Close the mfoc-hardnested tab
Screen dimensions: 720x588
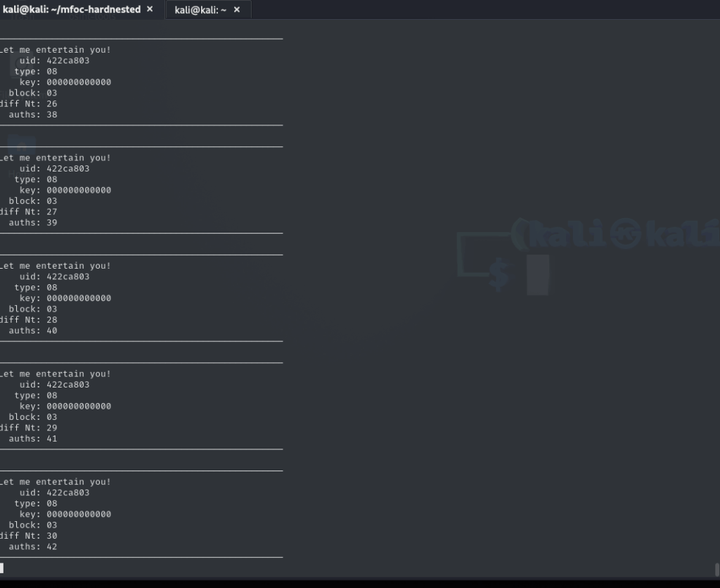click(150, 9)
